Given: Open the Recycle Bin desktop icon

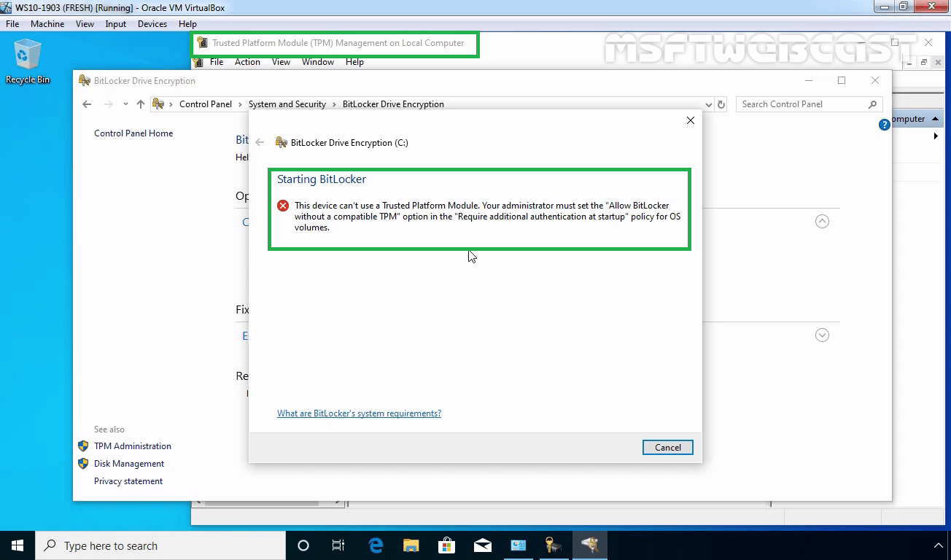Looking at the screenshot, I should click(x=28, y=62).
